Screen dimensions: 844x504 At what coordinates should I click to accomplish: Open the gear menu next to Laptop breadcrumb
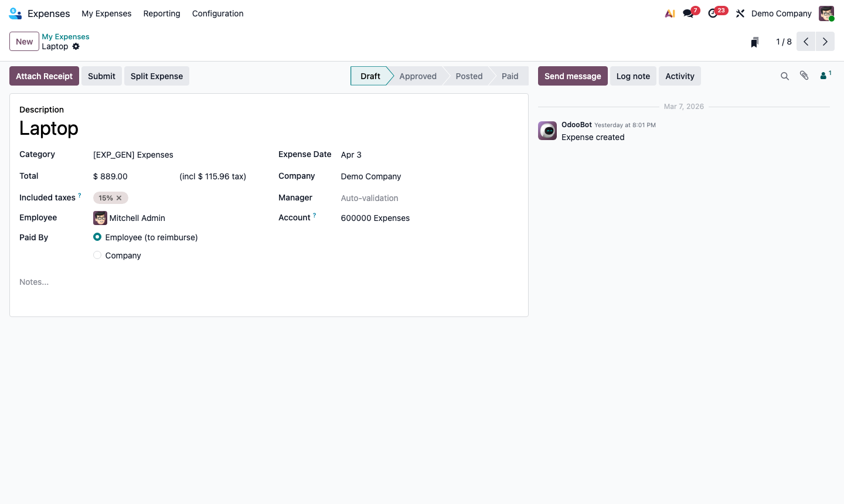pos(76,46)
